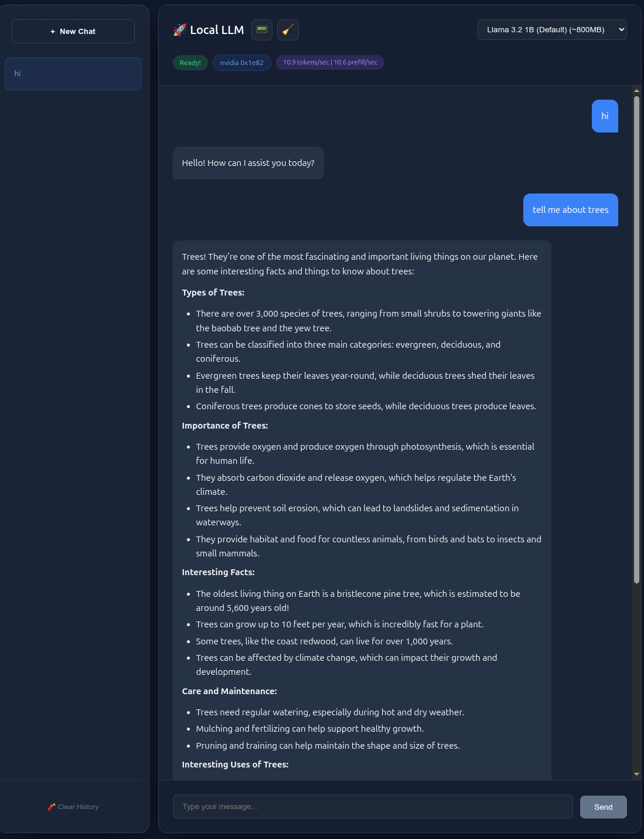Click the broom cleanup icon button
644x839 pixels.
pos(288,30)
